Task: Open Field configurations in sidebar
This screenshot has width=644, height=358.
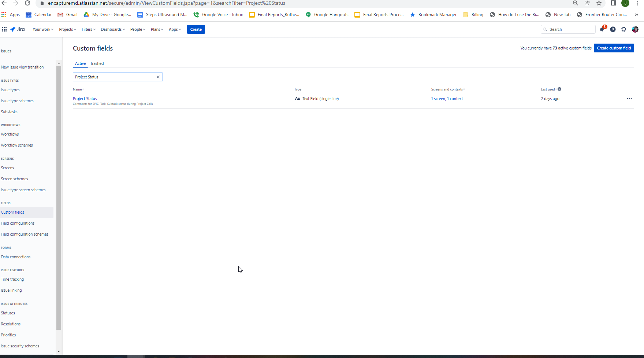Action: coord(18,223)
